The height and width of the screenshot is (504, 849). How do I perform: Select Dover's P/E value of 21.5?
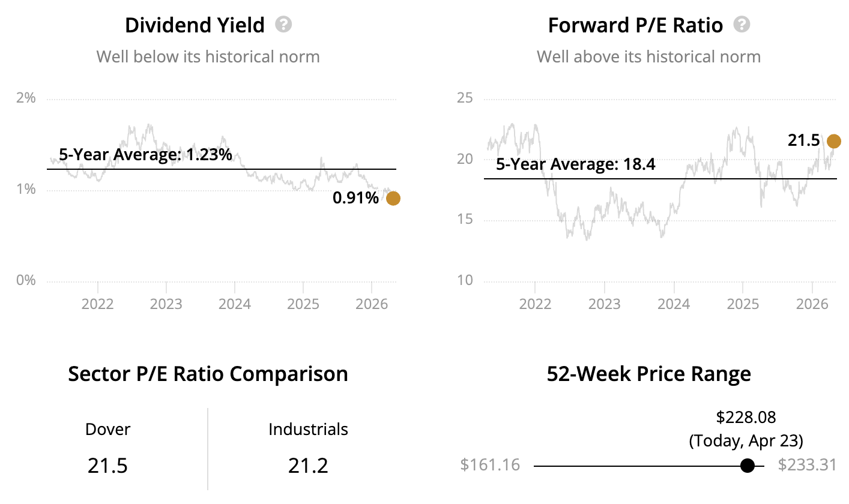click(108, 466)
